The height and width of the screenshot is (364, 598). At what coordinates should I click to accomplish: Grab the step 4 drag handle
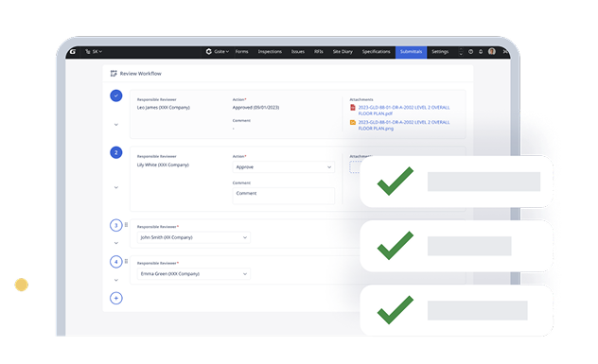(126, 261)
